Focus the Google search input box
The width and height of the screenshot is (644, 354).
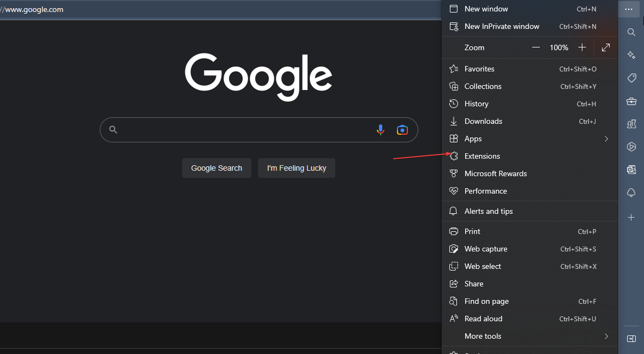tap(259, 130)
